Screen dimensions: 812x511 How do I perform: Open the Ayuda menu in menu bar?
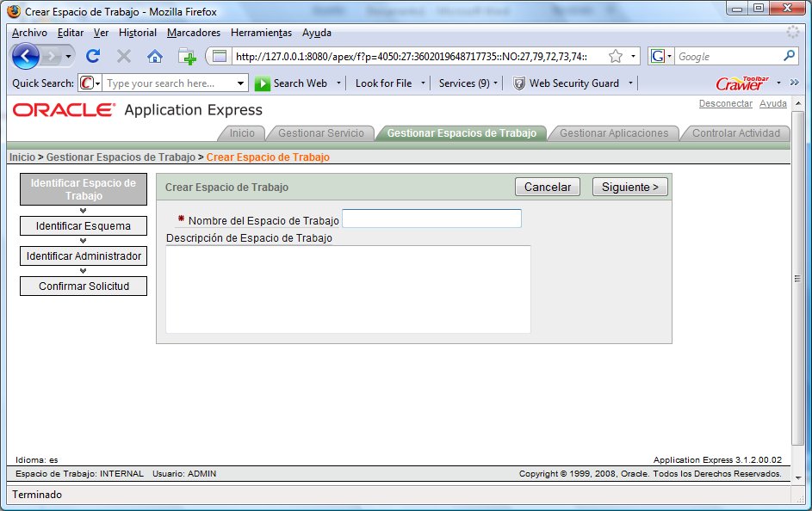click(316, 33)
